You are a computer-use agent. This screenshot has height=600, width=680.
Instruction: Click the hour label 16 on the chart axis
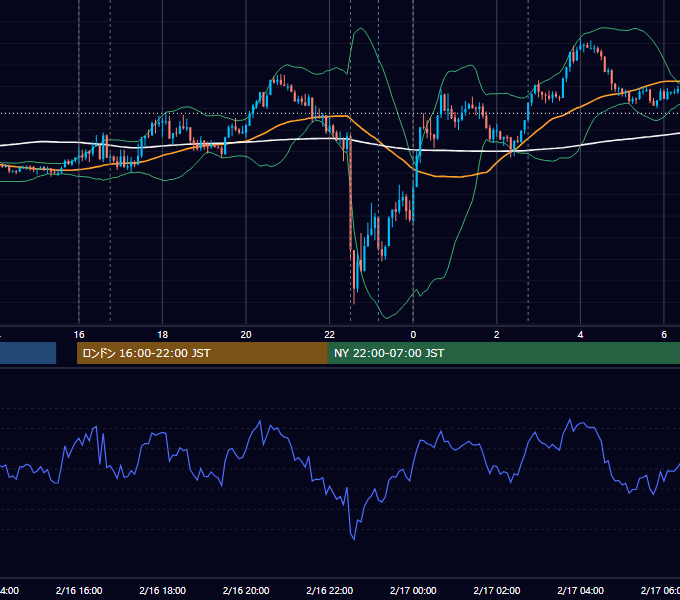click(79, 335)
